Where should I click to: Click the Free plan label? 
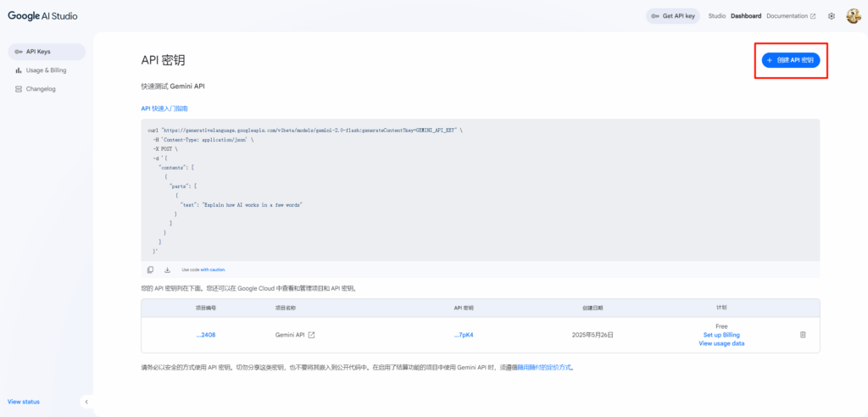tap(721, 326)
